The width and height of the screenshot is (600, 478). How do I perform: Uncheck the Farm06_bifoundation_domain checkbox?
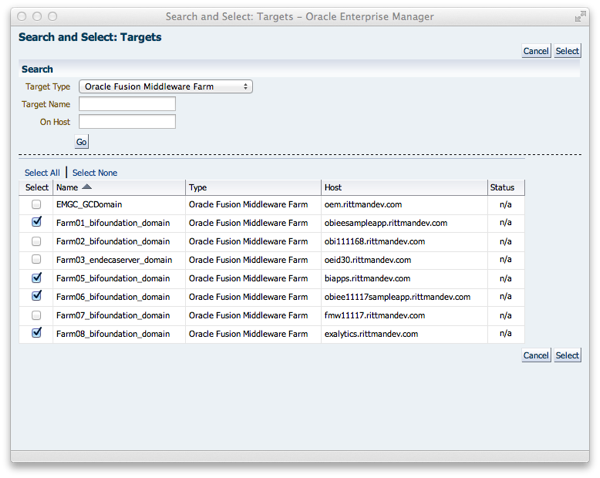pyautogui.click(x=36, y=296)
